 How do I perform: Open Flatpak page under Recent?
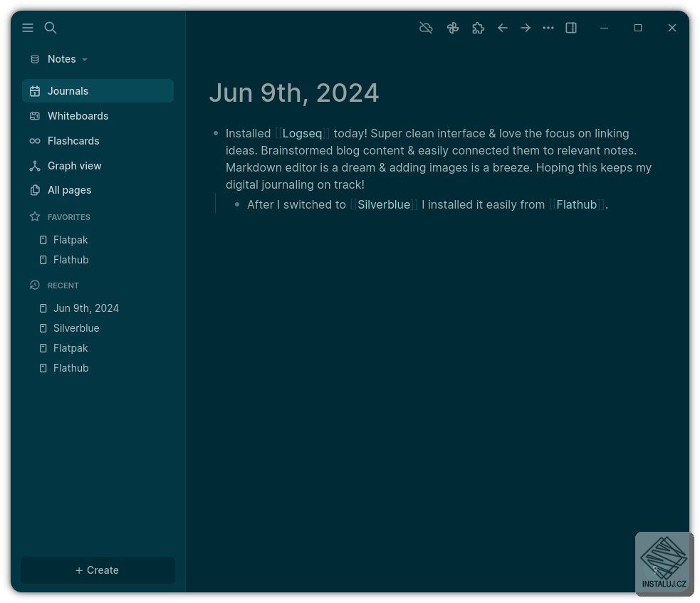coord(70,348)
